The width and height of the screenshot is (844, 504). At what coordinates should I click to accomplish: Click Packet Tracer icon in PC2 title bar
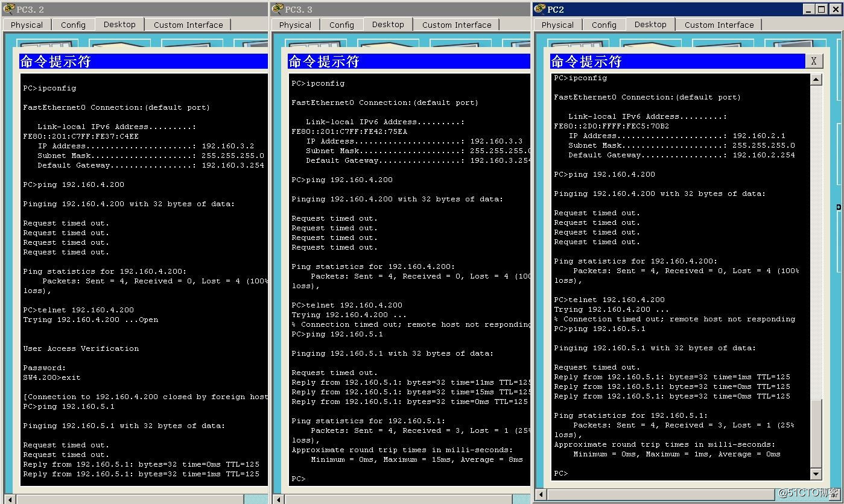point(539,9)
